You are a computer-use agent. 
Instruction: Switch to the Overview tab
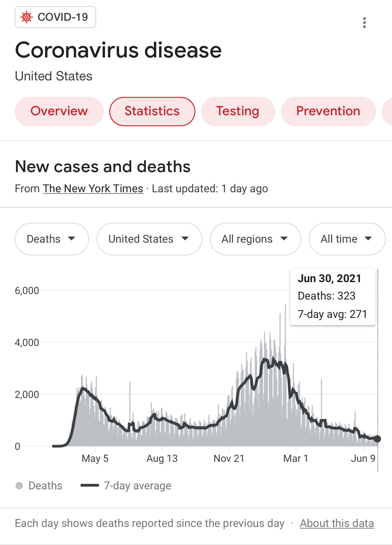coord(59,111)
